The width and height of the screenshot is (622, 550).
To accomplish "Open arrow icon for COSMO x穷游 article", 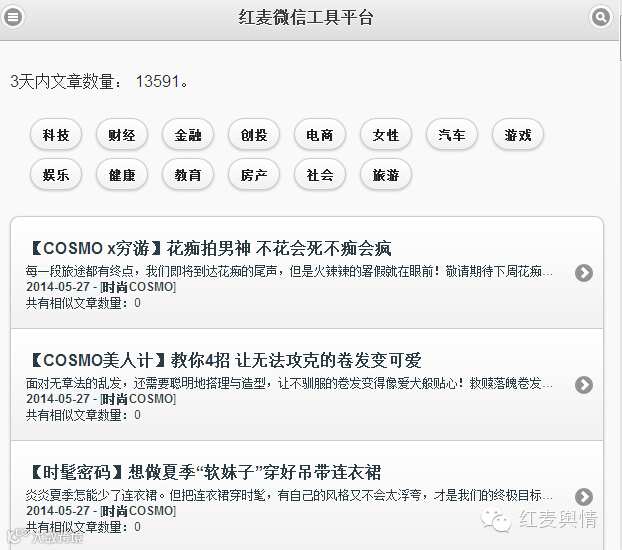I will click(x=584, y=273).
